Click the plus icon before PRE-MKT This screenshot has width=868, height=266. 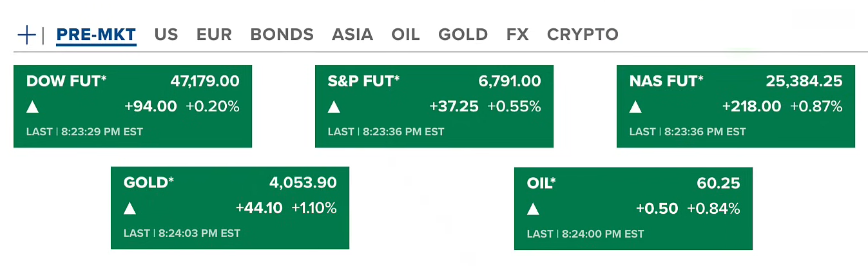tap(26, 35)
